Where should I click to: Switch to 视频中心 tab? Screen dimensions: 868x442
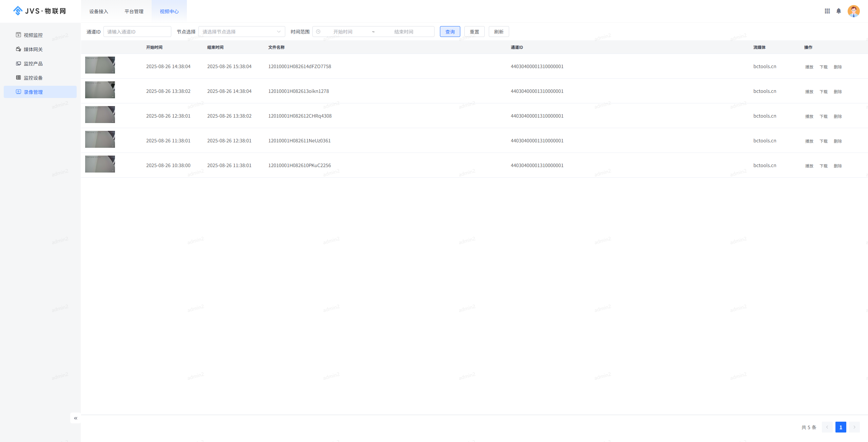(x=169, y=12)
